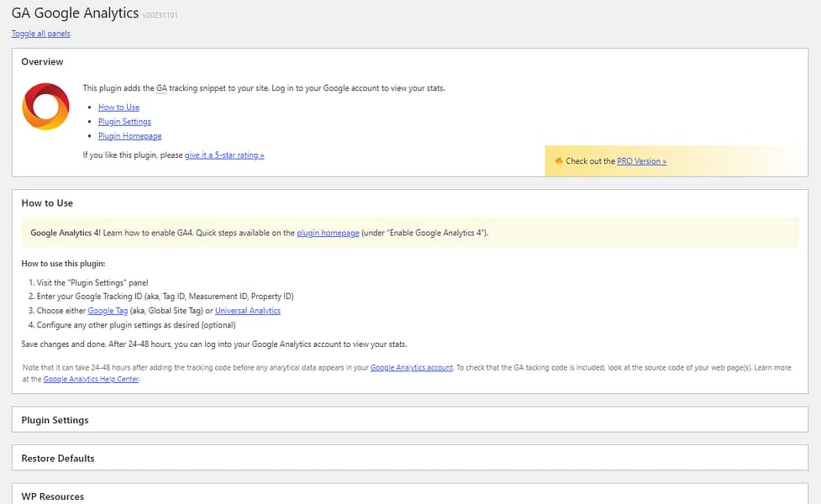Collapse the Overview panel header
Screen dimensions: 821x504
42,62
